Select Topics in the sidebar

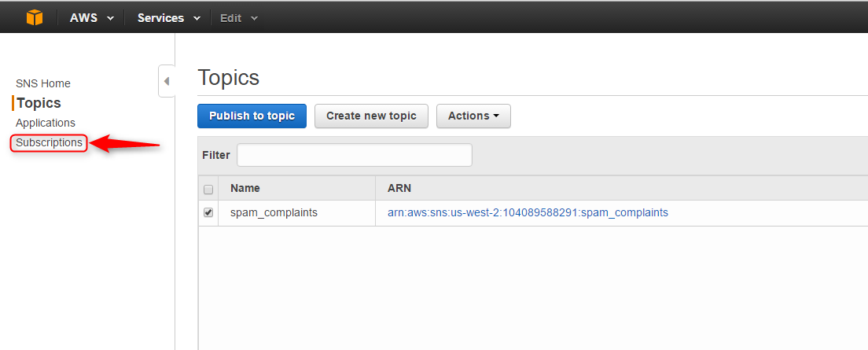[x=39, y=103]
